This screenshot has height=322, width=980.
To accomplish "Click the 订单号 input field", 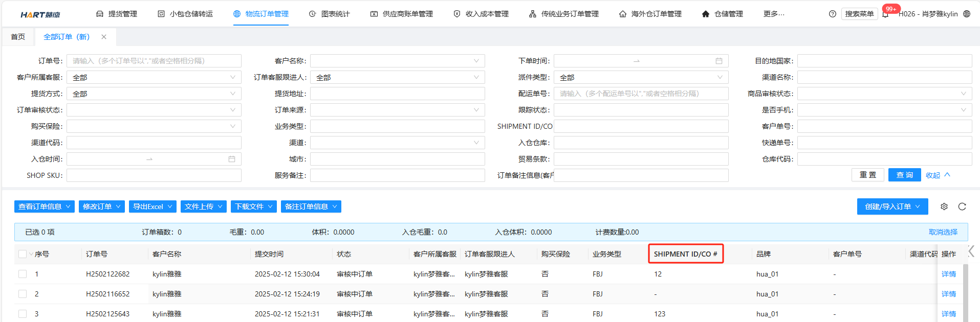I will point(154,61).
